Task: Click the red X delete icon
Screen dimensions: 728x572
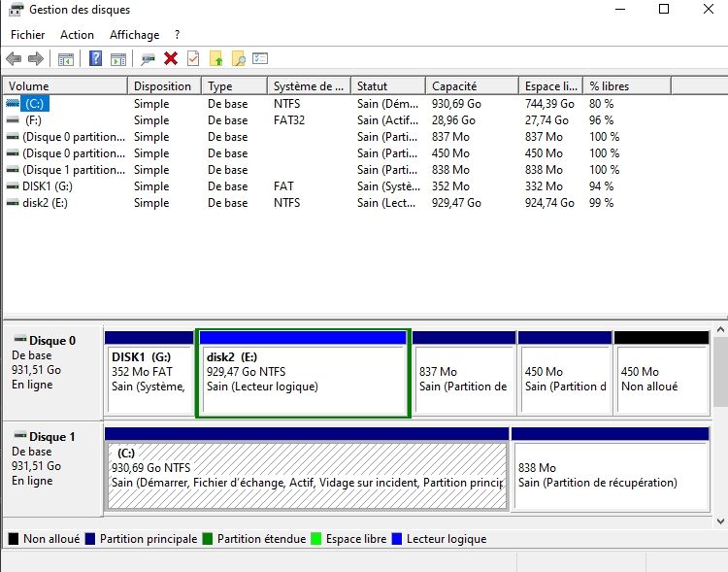Action: [171, 58]
